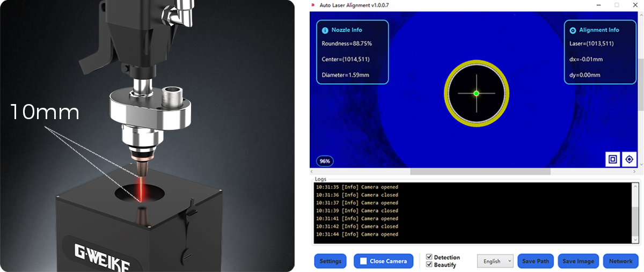Screen dimensions: 644x272
Task: Click the logs scrollbar down arrow
Action: 635,240
